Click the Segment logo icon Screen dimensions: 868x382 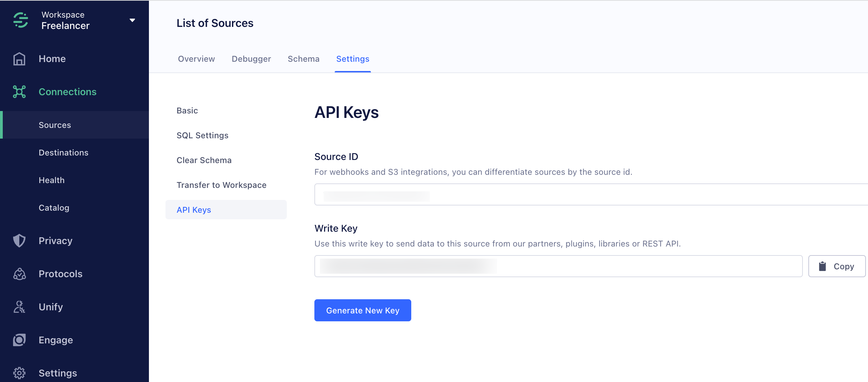(21, 20)
